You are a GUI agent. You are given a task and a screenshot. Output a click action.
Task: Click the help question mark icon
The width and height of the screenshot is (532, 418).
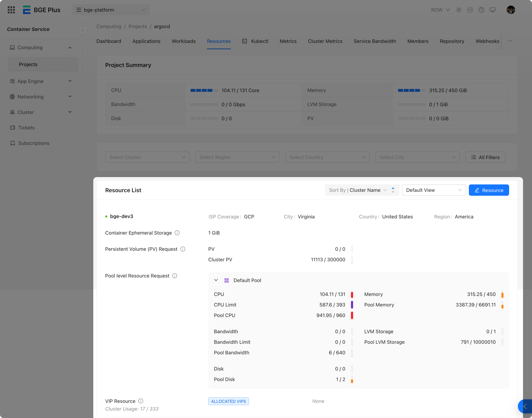(x=481, y=10)
